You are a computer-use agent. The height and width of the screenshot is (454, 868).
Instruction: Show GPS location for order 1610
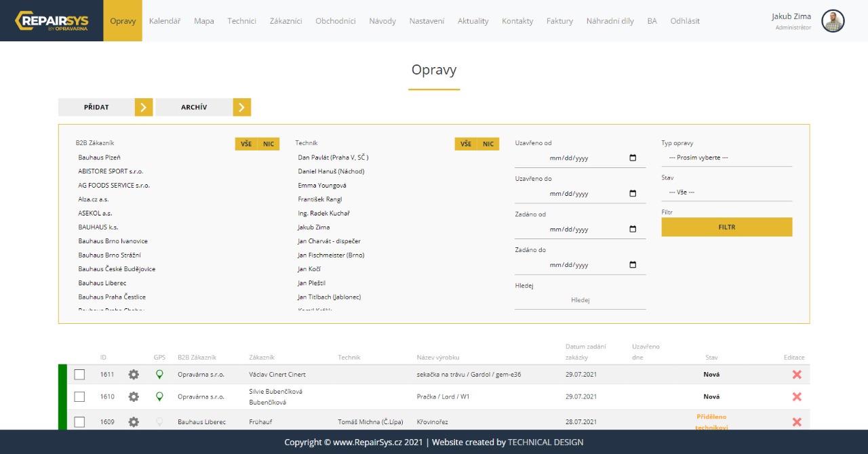coord(159,397)
